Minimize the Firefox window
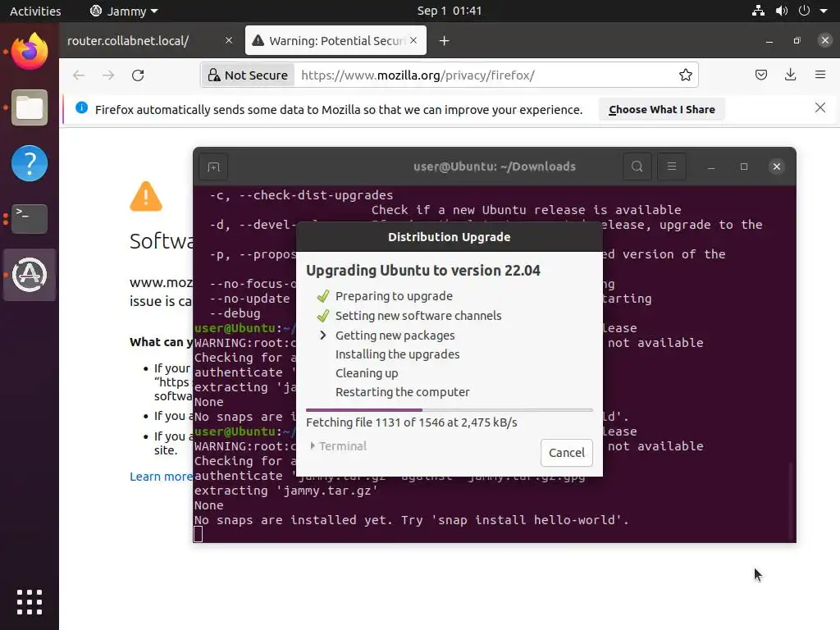 (769, 41)
